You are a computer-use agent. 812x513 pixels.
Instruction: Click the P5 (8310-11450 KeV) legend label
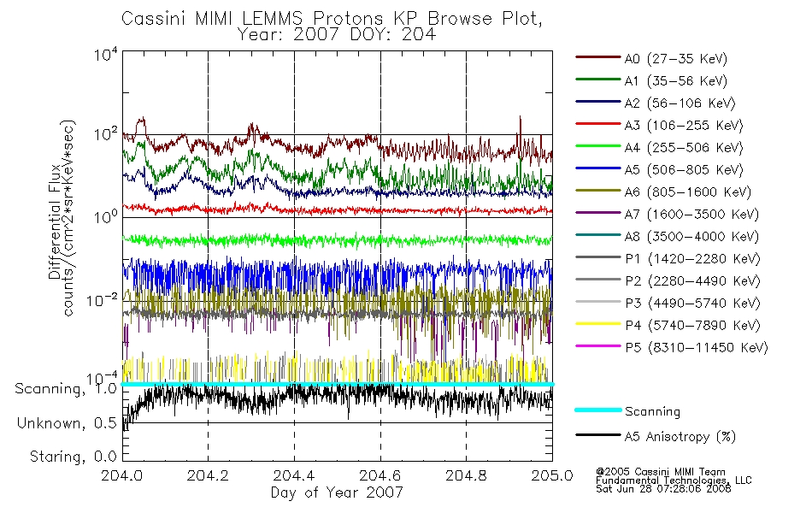pos(697,348)
